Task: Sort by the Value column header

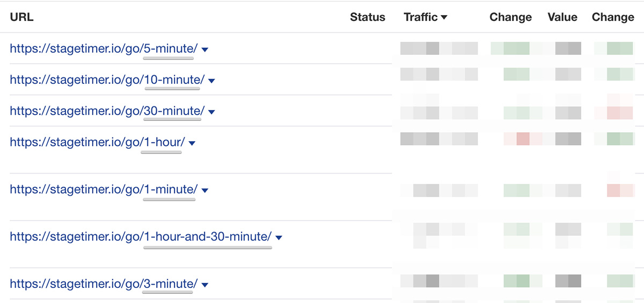Action: click(562, 17)
